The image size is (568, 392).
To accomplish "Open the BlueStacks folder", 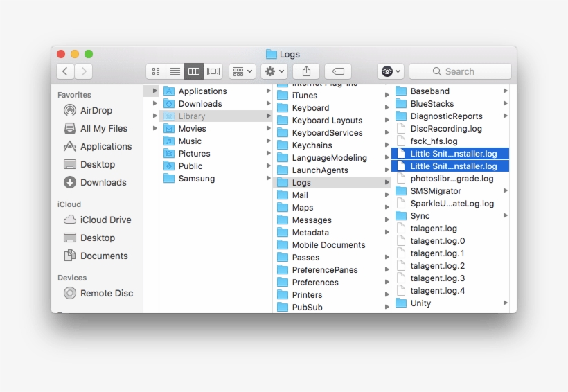I will click(x=450, y=104).
